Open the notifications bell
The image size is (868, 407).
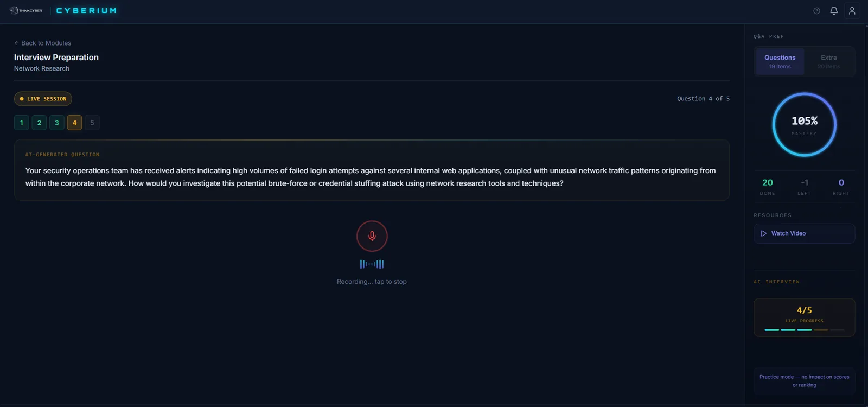point(834,11)
